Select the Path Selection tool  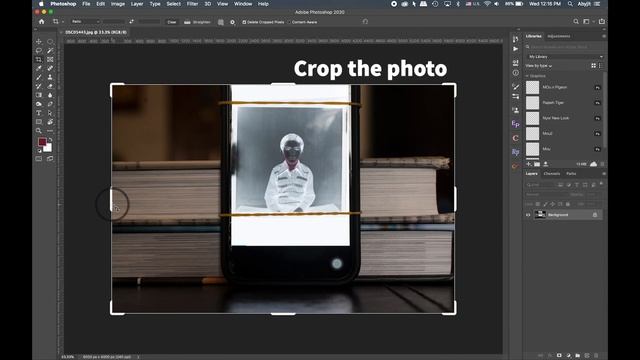50,113
